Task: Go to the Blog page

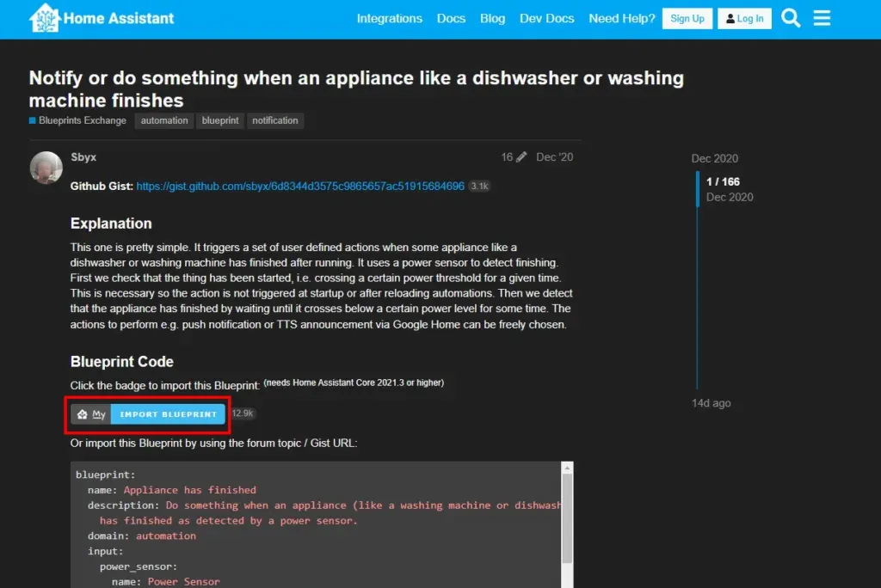Action: [x=492, y=18]
